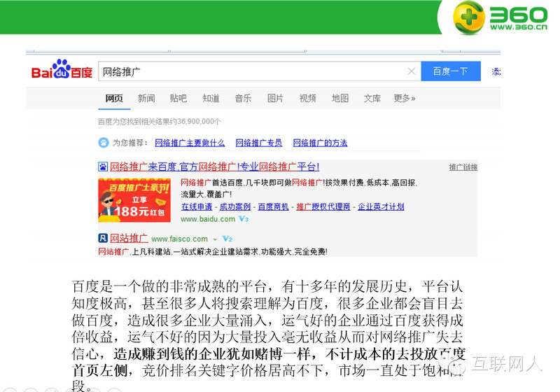Open the 文库 tab
Viewport: 560px width, 392px height.
[x=372, y=98]
